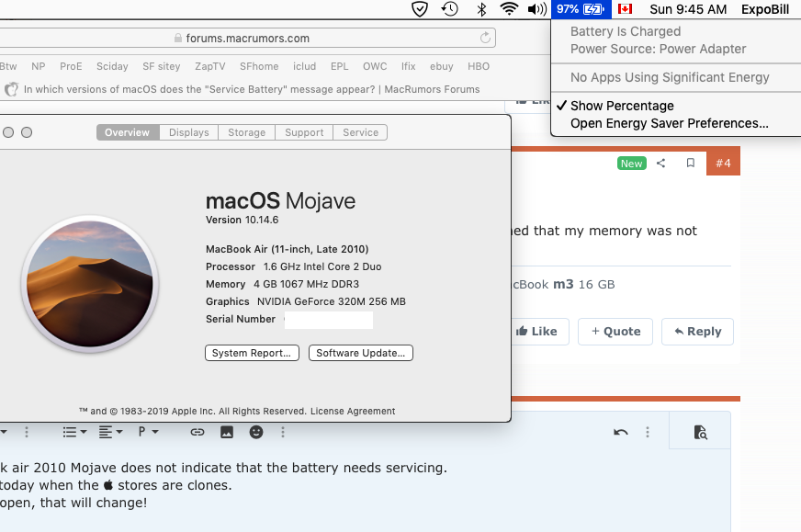Open the NP bookmark
Viewport: 801px width, 532px height.
click(x=39, y=66)
